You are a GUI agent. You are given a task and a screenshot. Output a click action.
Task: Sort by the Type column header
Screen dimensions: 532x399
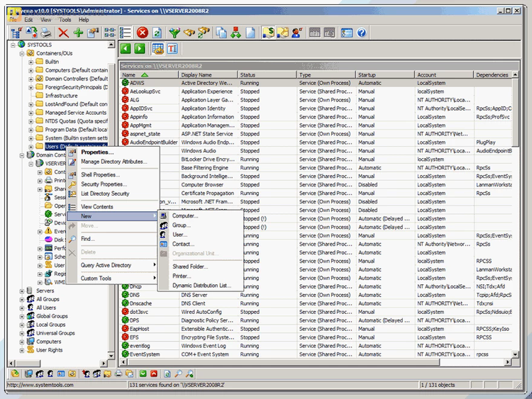click(326, 74)
